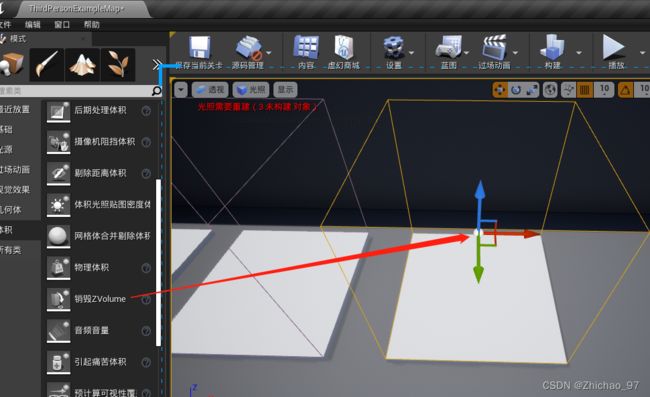The image size is (650, 397).
Task: Select Audio Volume (音频音量) item
Action: click(x=99, y=331)
